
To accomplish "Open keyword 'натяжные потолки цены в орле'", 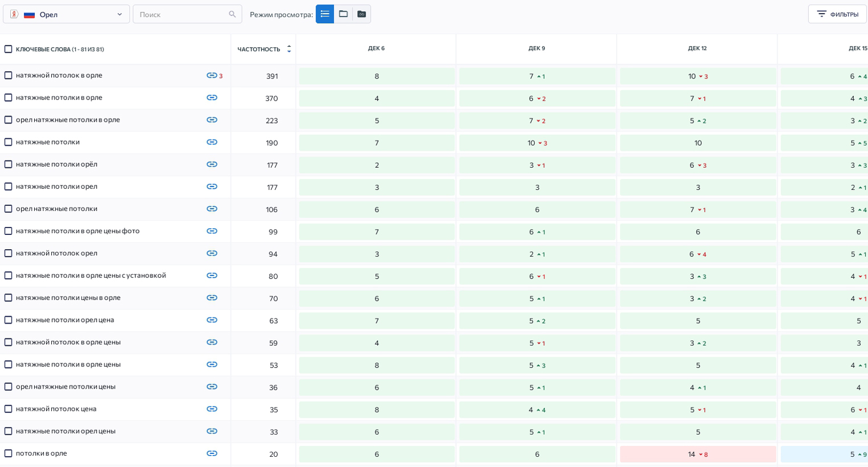I will 68,297.
